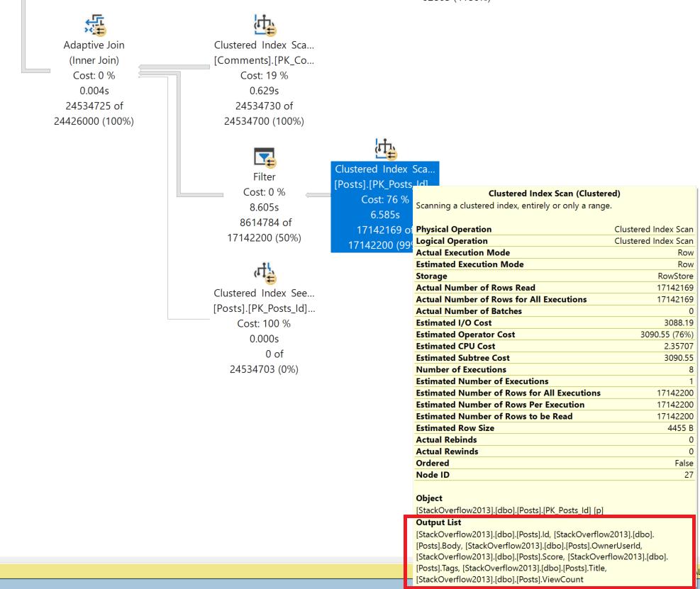Click the Adaptive Join operator icon

click(x=94, y=24)
